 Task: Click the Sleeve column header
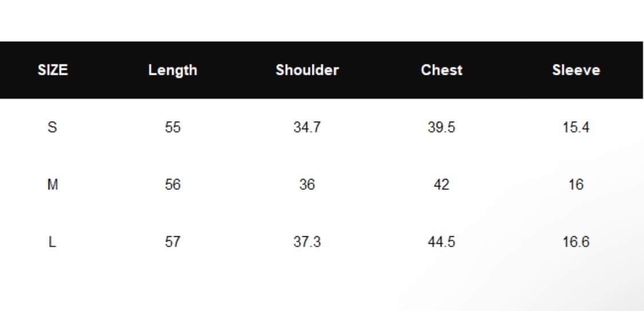coord(576,70)
